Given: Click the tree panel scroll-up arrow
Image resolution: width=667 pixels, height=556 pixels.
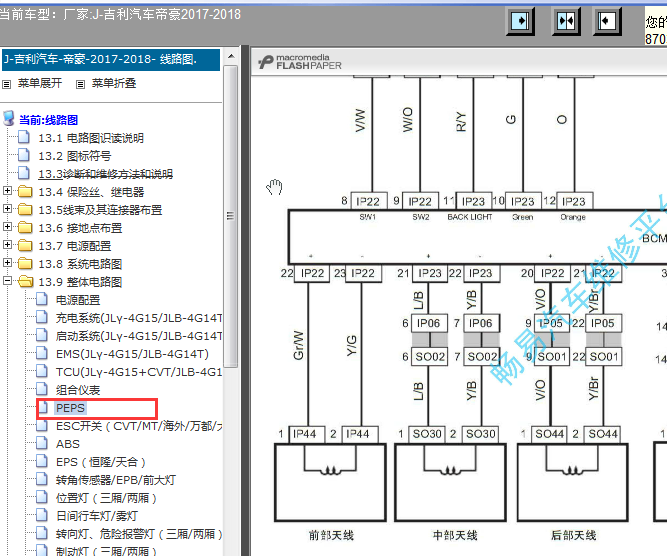Looking at the screenshot, I should pyautogui.click(x=231, y=56).
